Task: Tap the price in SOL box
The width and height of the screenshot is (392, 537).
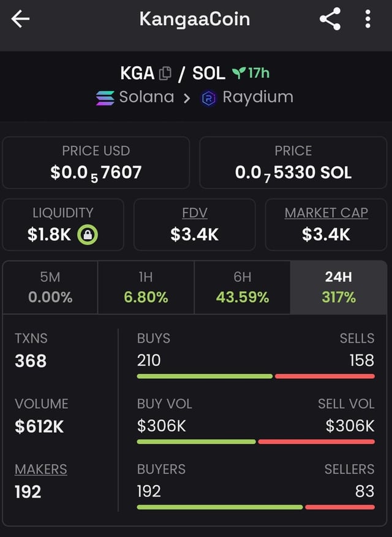Action: (293, 162)
